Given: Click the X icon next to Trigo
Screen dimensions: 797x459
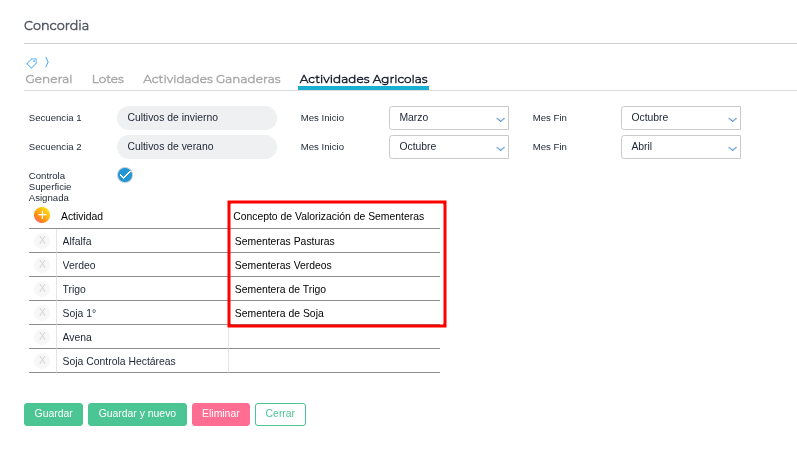Looking at the screenshot, I should pos(42,289).
